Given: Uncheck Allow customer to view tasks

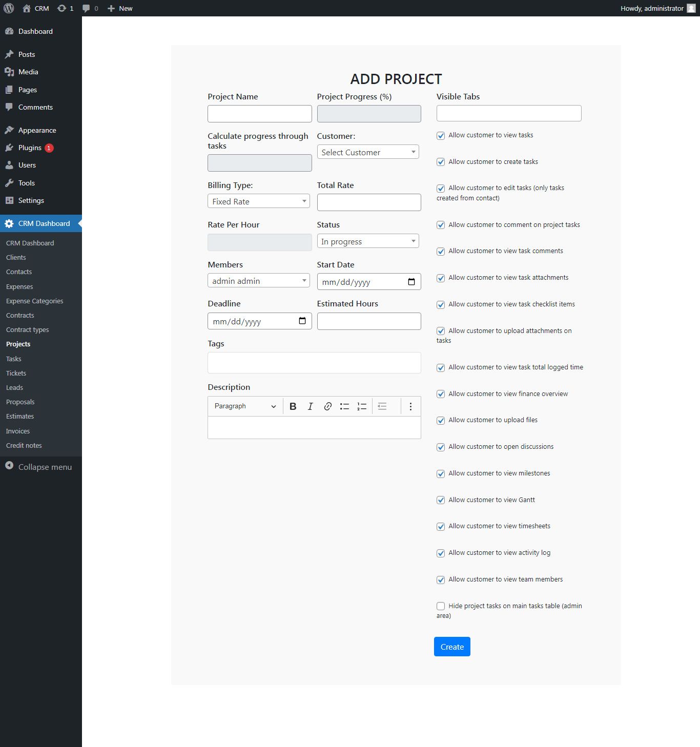Looking at the screenshot, I should click(x=441, y=135).
